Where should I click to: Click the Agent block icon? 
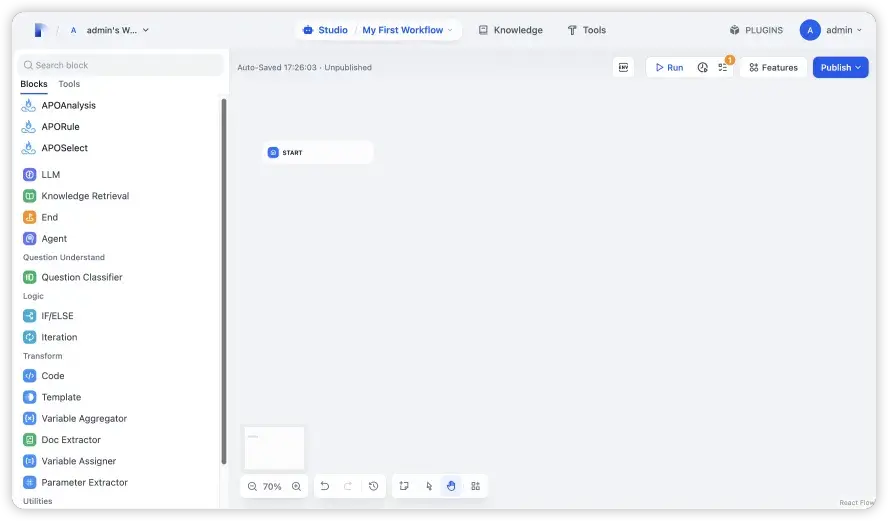click(29, 239)
